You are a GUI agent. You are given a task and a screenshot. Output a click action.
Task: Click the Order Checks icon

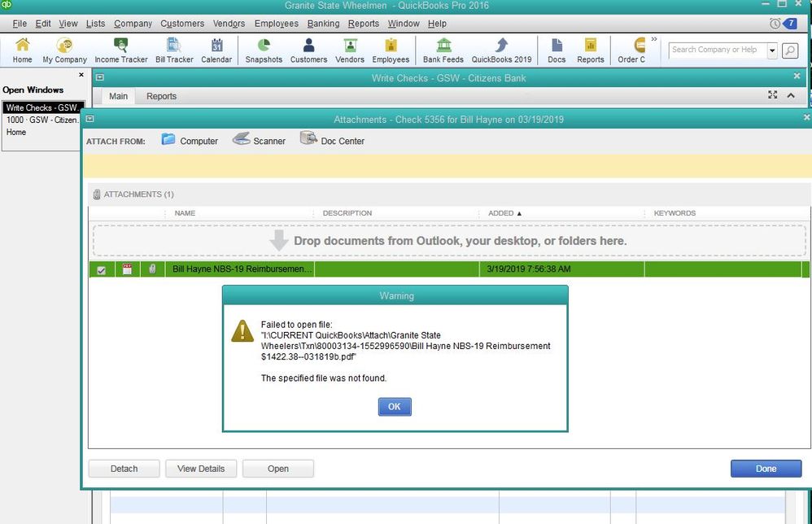pyautogui.click(x=632, y=50)
